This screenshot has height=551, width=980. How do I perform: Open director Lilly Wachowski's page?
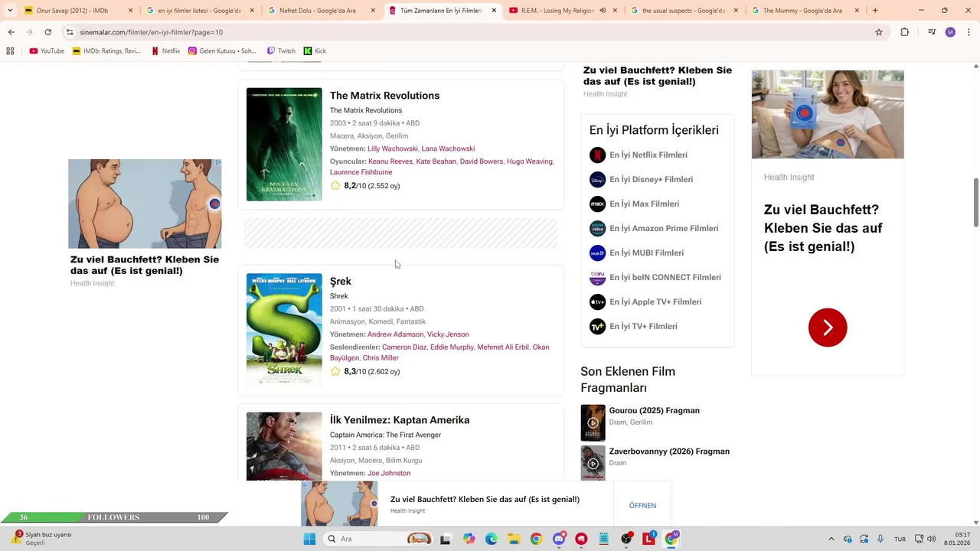[393, 148]
